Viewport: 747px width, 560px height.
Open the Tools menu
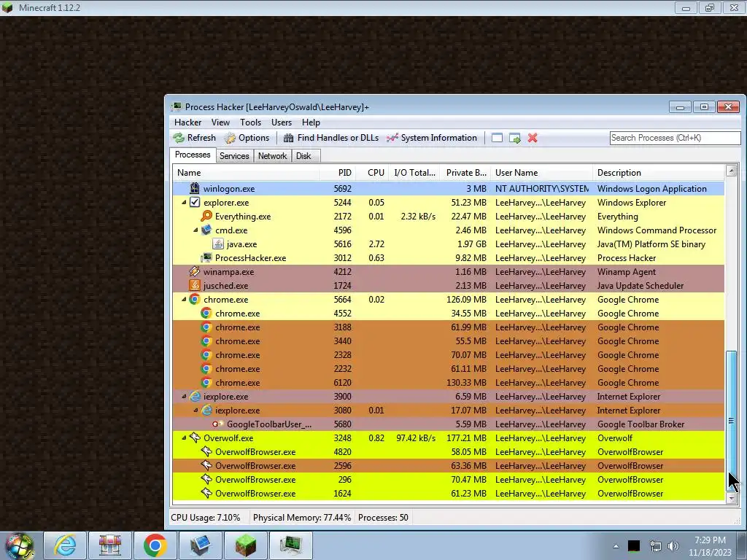point(251,122)
